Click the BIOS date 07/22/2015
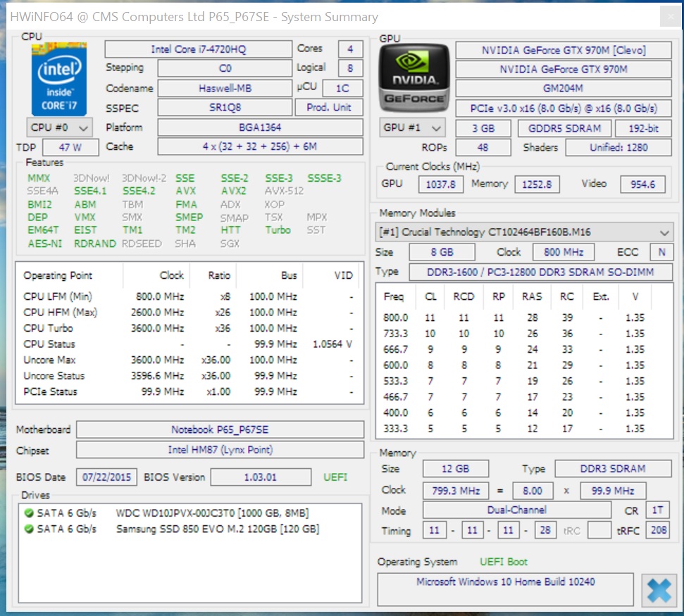 (x=106, y=477)
